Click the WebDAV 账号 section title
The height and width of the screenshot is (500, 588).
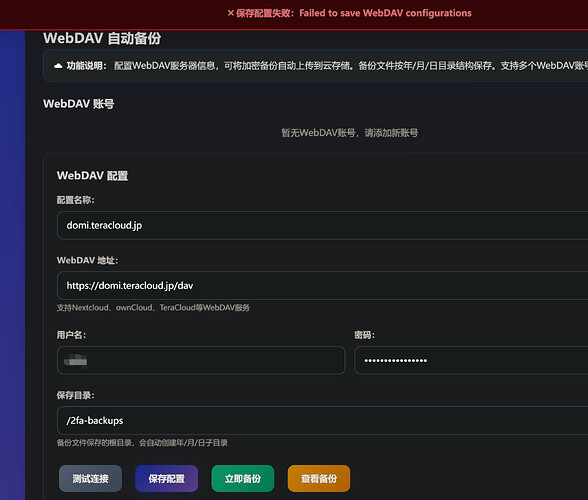[78, 104]
